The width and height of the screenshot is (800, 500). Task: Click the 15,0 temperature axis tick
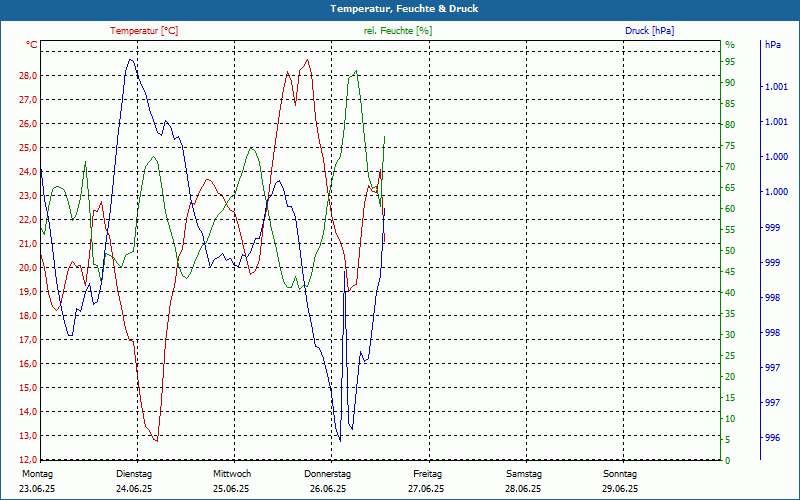point(28,387)
